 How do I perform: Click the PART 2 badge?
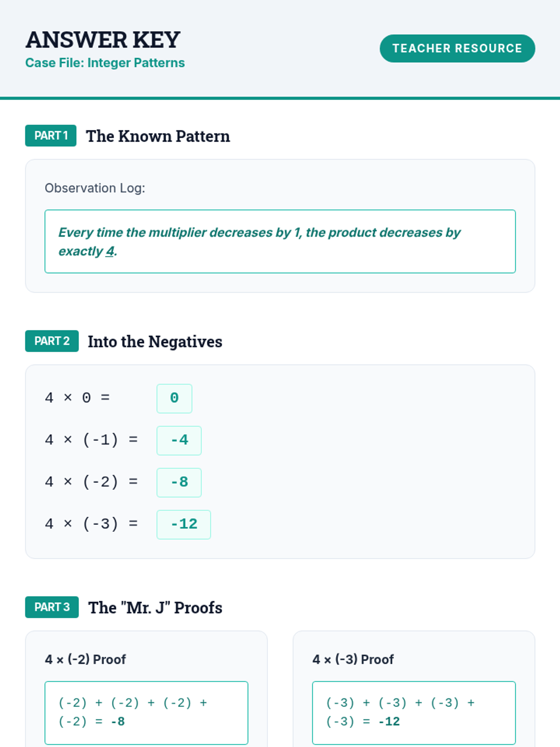pos(52,341)
